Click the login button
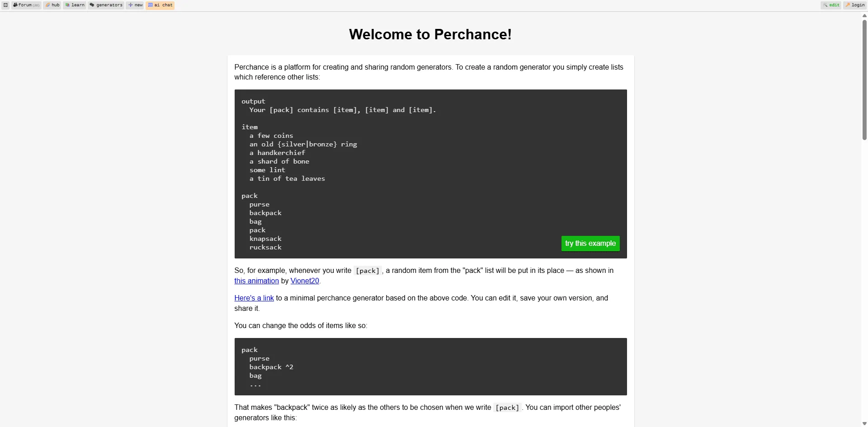The width and height of the screenshot is (868, 427). coord(855,5)
